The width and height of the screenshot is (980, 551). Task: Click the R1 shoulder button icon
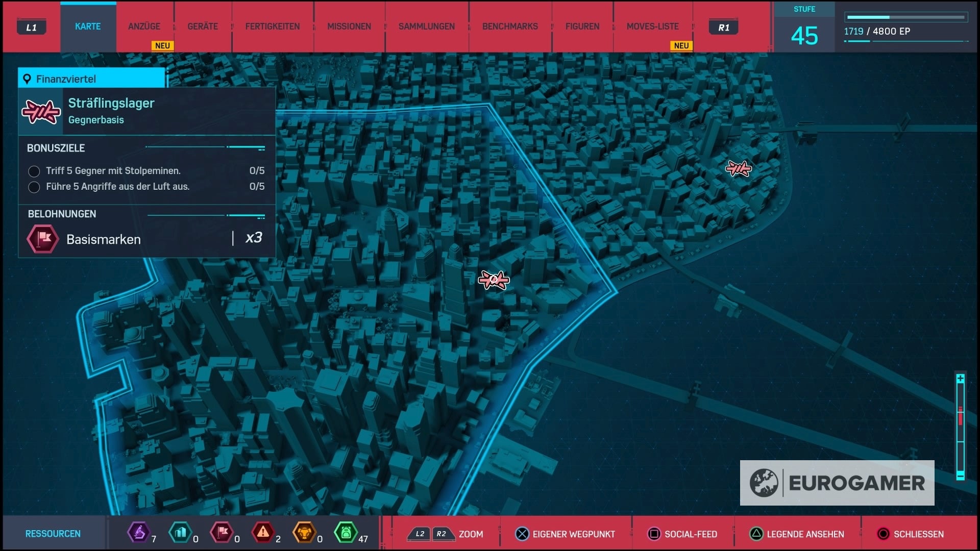(x=724, y=27)
